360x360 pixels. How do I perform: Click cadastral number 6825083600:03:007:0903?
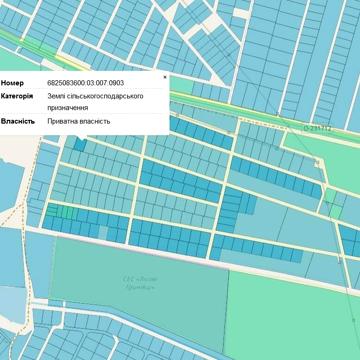(x=86, y=83)
